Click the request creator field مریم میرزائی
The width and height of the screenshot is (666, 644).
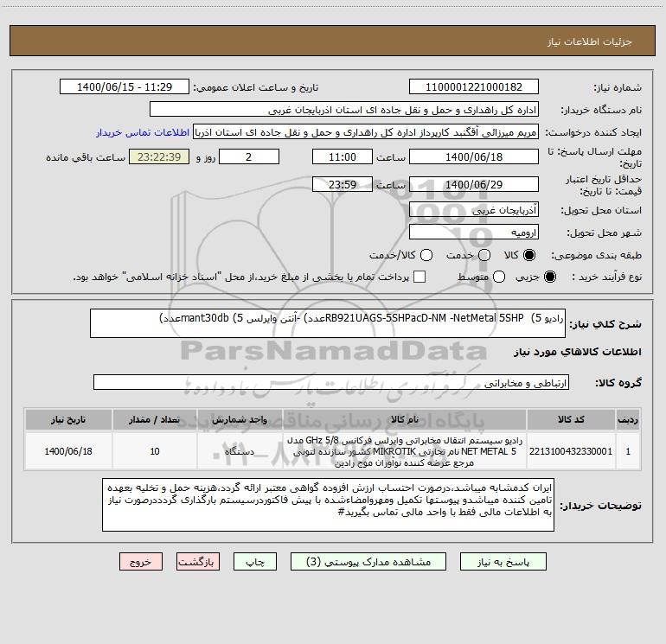[366, 131]
